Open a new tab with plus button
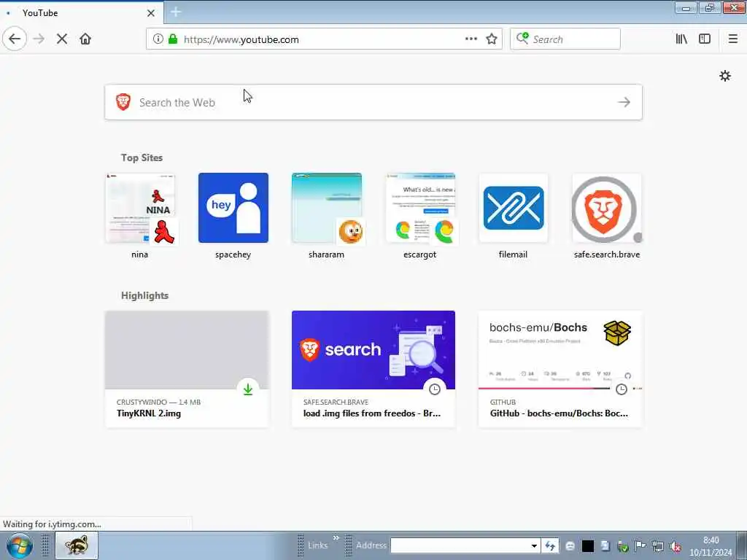This screenshot has width=747, height=560. tap(176, 12)
